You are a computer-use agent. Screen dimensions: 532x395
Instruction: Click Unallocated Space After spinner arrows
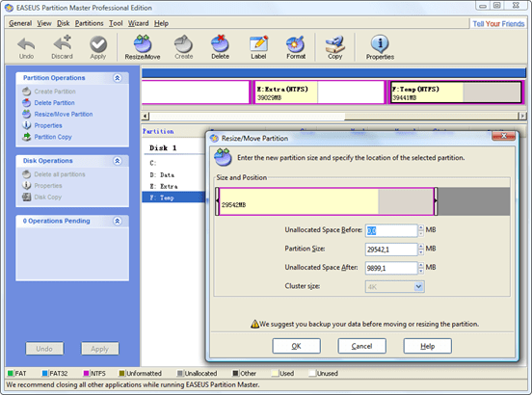tap(421, 268)
